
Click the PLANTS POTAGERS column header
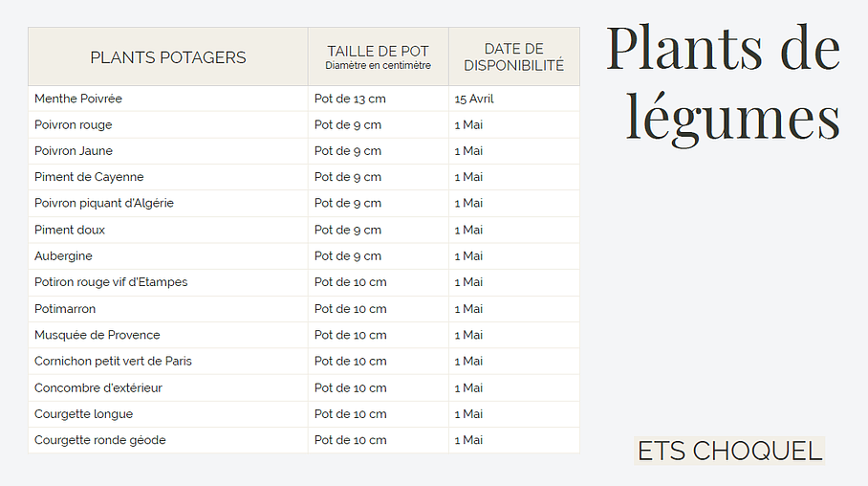(168, 57)
